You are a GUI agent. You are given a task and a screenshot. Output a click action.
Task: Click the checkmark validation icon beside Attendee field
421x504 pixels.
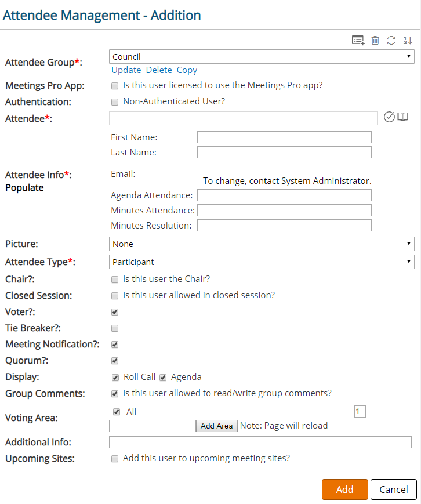pyautogui.click(x=389, y=117)
